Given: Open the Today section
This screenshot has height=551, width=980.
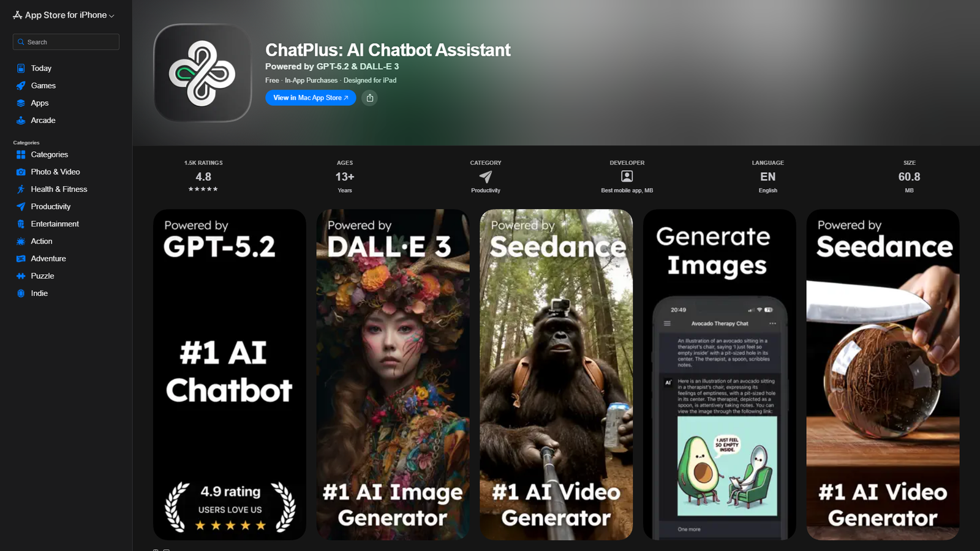Looking at the screenshot, I should (41, 69).
